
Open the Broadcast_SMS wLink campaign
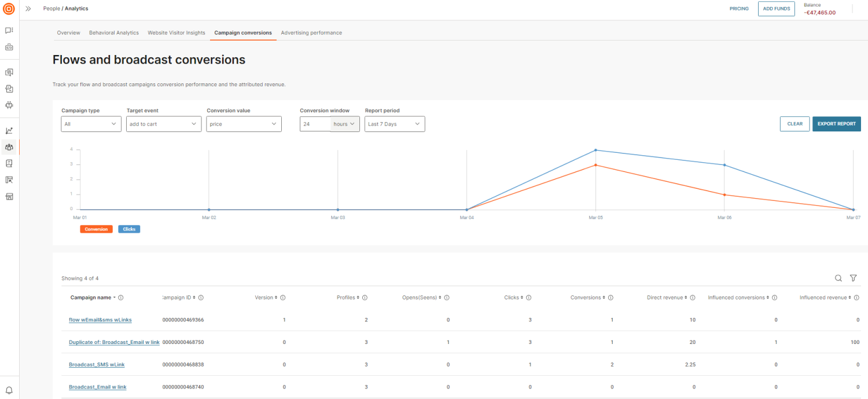click(97, 365)
